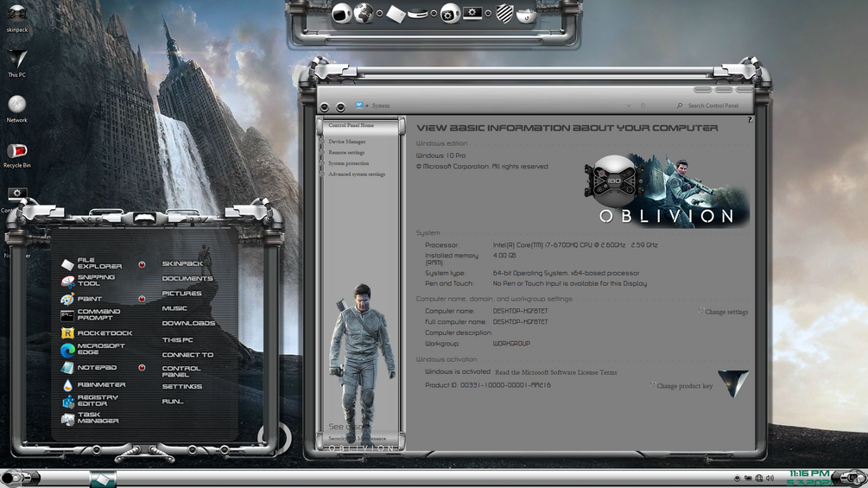
Task: Open the Device Manager link
Action: [346, 142]
